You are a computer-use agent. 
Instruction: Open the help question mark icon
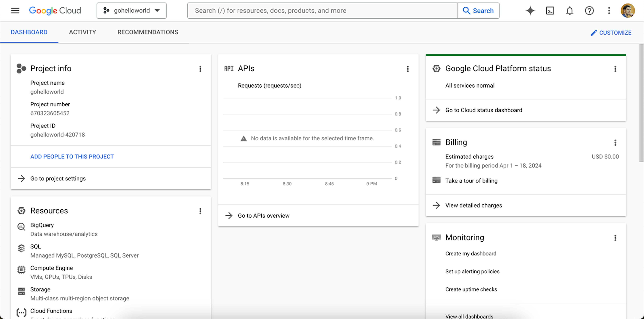589,10
